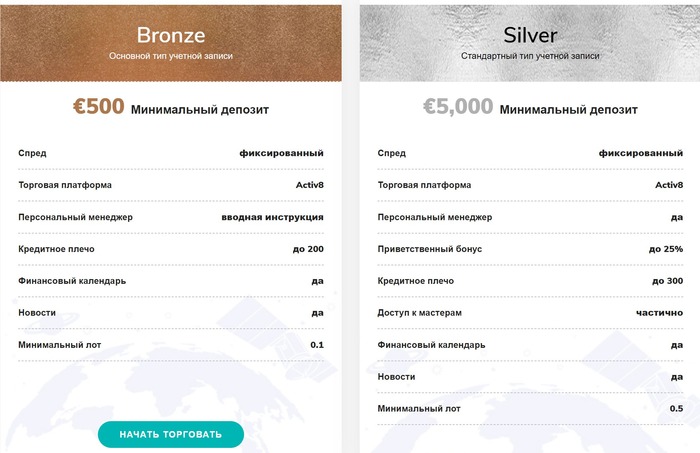
Task: Click the Приветственный бонус row label
Action: click(430, 249)
